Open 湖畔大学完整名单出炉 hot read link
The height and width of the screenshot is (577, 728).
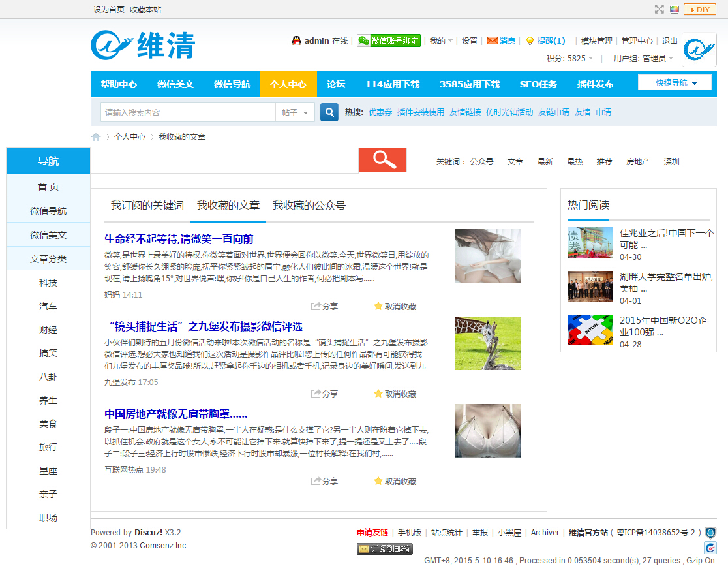(x=666, y=283)
